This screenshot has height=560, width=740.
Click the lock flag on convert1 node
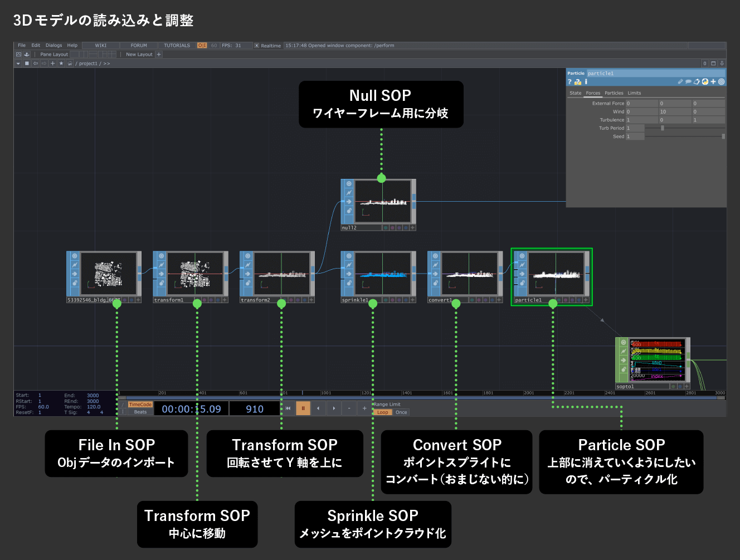pos(435,283)
